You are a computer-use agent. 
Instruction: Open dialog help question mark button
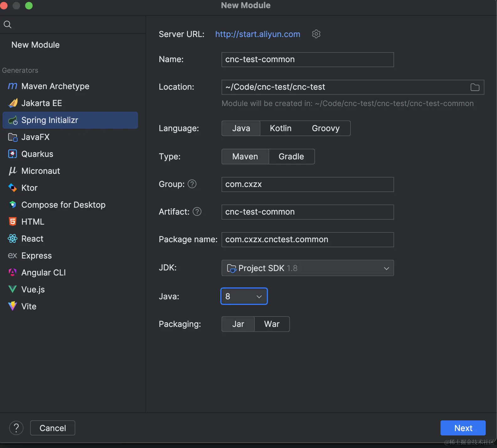pos(16,428)
